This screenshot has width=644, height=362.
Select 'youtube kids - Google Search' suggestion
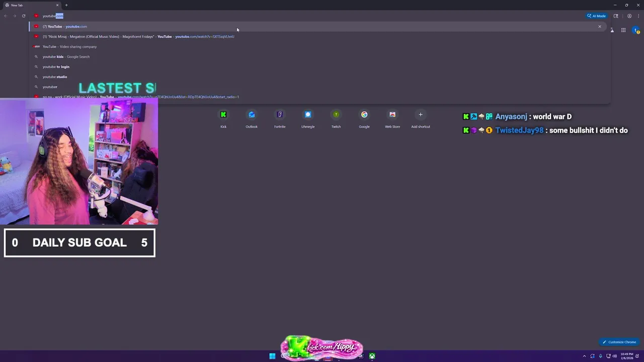click(x=319, y=56)
